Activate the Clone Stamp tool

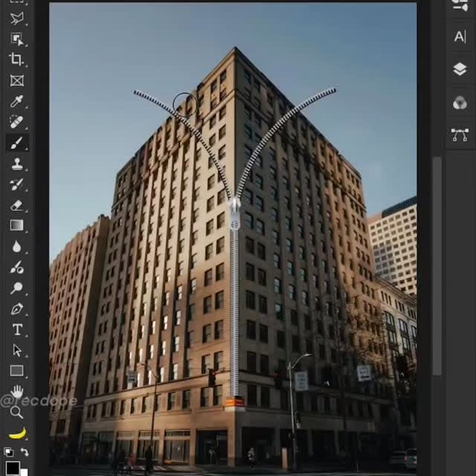click(16, 164)
